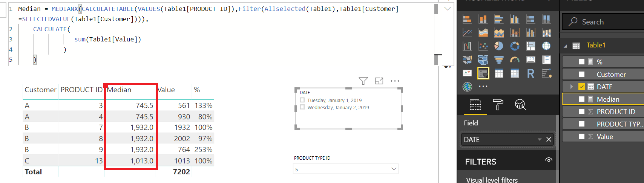Collapse the Table1 fields list

[x=565, y=46]
